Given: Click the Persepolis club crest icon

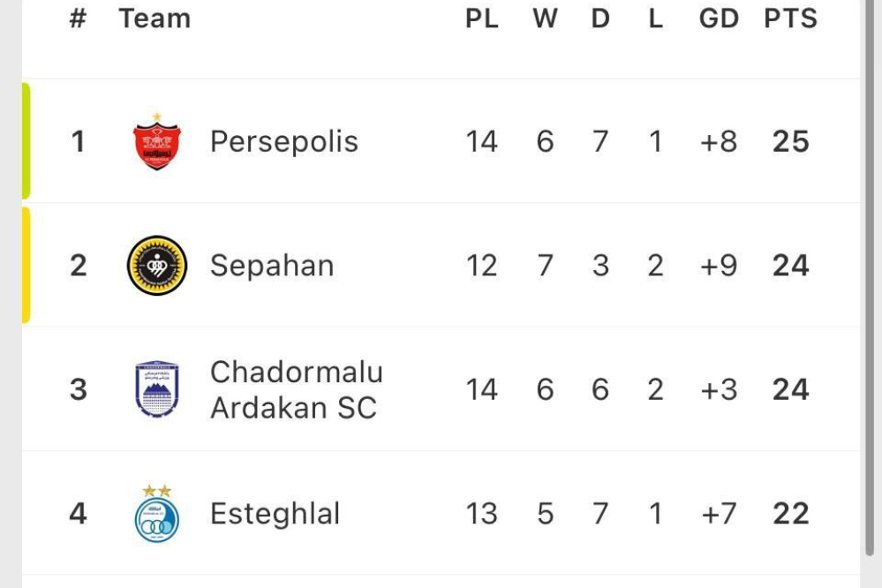Looking at the screenshot, I should point(157,142).
